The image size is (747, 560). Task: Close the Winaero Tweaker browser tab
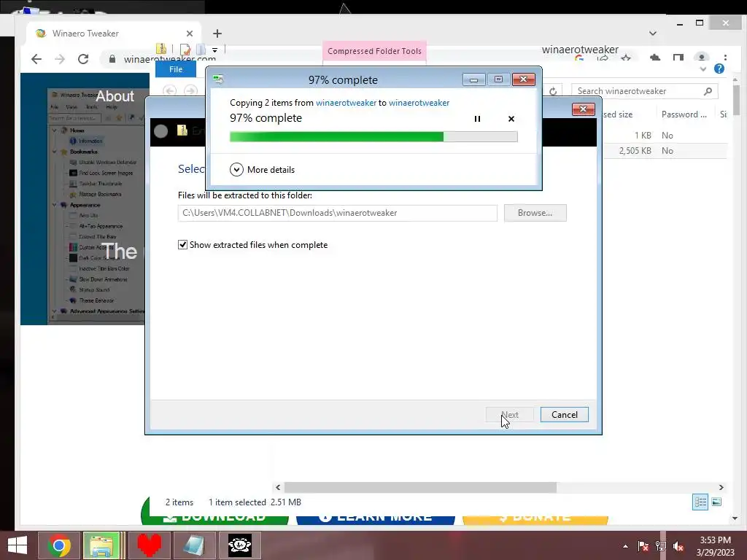tap(190, 34)
